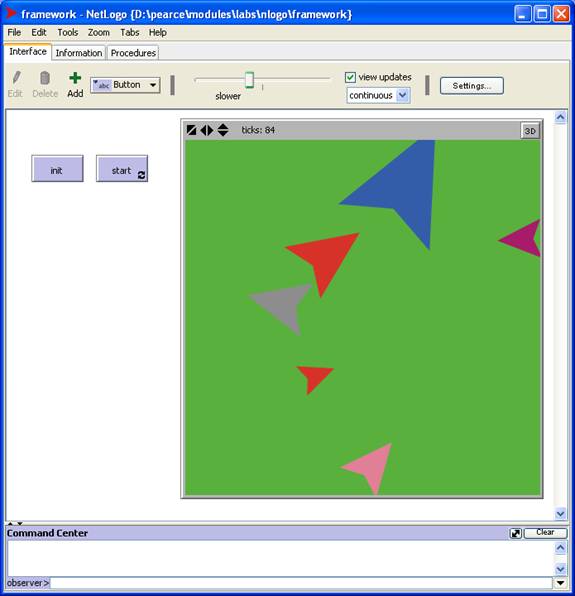This screenshot has height=596, width=575.
Task: Open the continuous update mode dropdown
Action: tap(378, 95)
